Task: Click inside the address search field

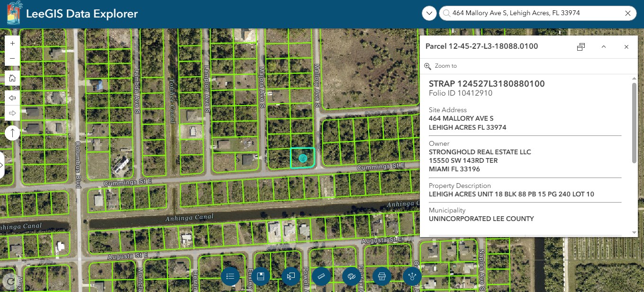Action: coord(531,13)
